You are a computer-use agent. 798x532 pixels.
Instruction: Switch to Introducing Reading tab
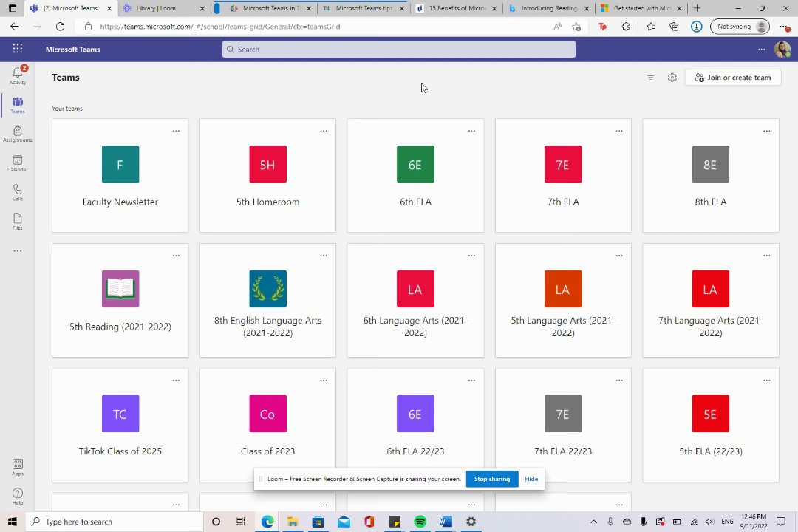(x=549, y=8)
